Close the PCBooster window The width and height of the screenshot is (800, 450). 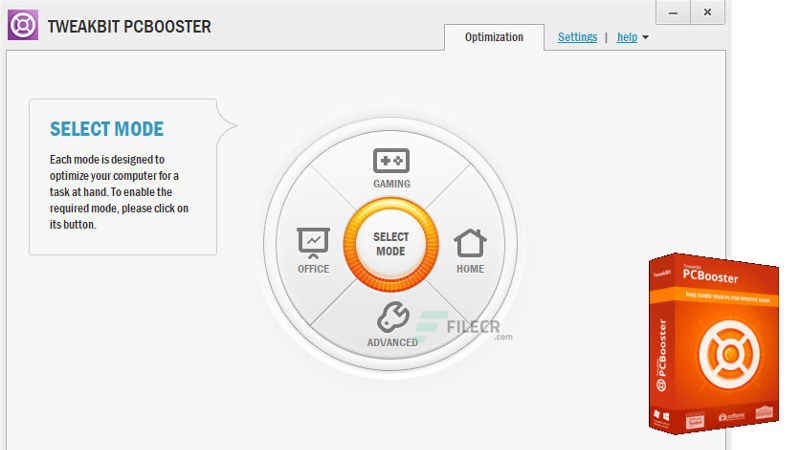coord(707,12)
